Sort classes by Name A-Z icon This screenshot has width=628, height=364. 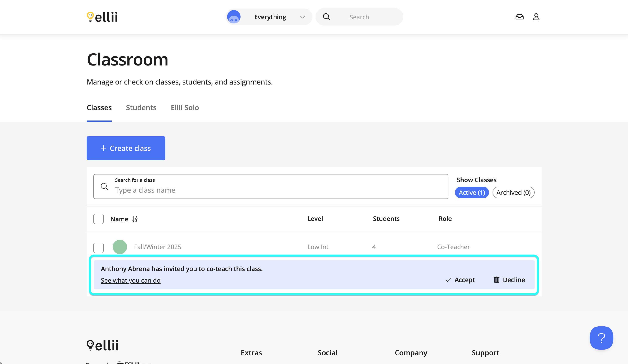point(135,219)
